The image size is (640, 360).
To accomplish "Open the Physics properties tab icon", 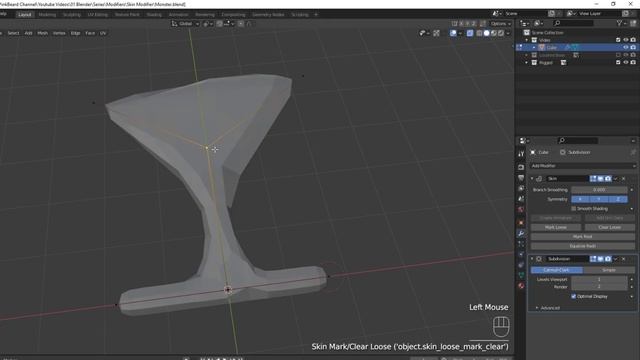I will click(521, 254).
